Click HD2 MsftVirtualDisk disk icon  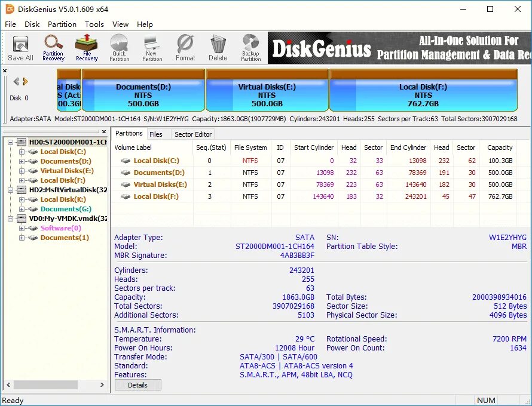click(x=22, y=190)
